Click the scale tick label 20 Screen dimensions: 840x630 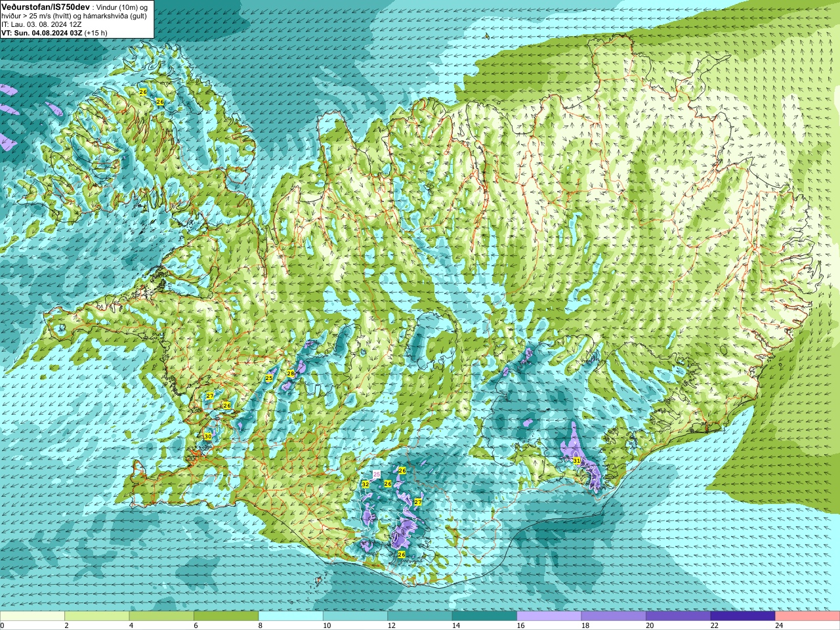pyautogui.click(x=648, y=625)
